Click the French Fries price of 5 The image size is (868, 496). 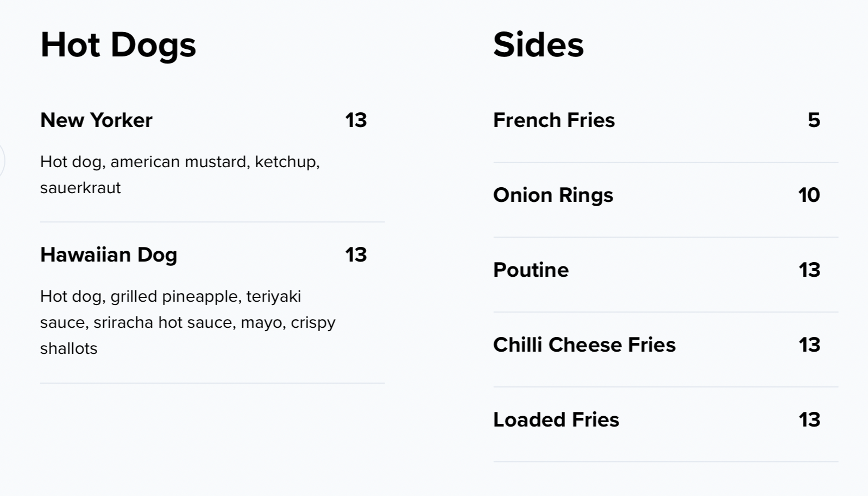(x=813, y=120)
